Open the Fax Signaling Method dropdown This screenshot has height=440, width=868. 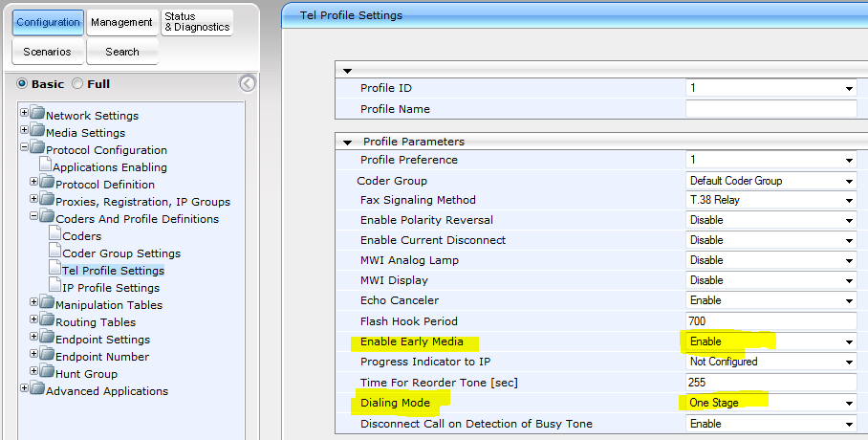[x=771, y=200]
